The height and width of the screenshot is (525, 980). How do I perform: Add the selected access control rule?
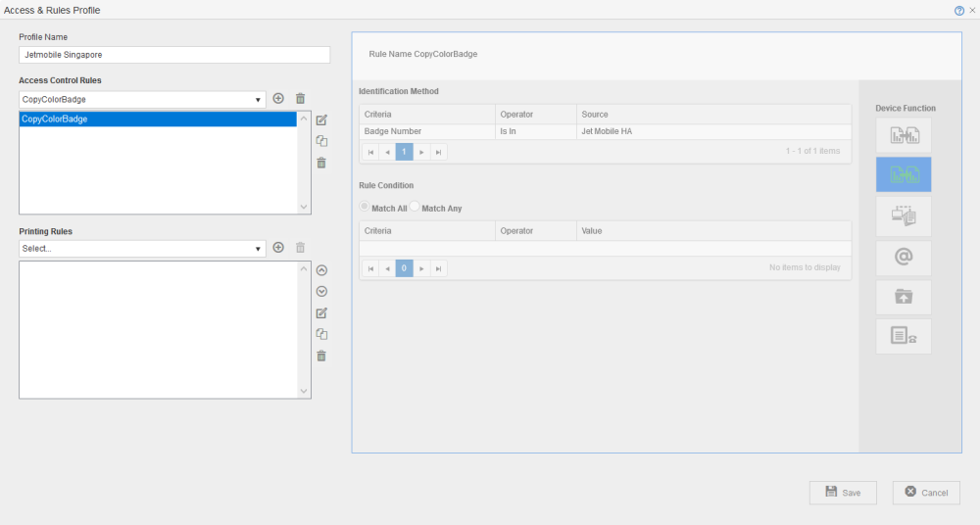[278, 98]
